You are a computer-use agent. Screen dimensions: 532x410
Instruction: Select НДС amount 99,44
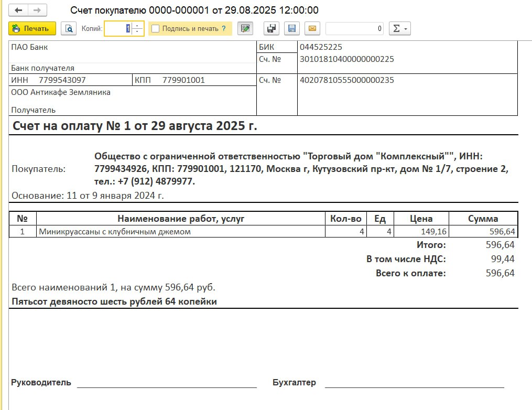coord(503,259)
